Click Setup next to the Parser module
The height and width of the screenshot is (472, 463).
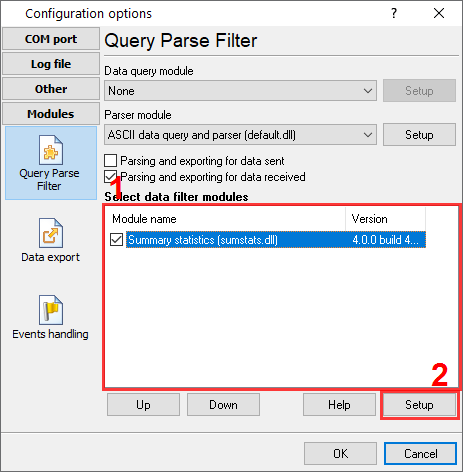click(x=419, y=135)
